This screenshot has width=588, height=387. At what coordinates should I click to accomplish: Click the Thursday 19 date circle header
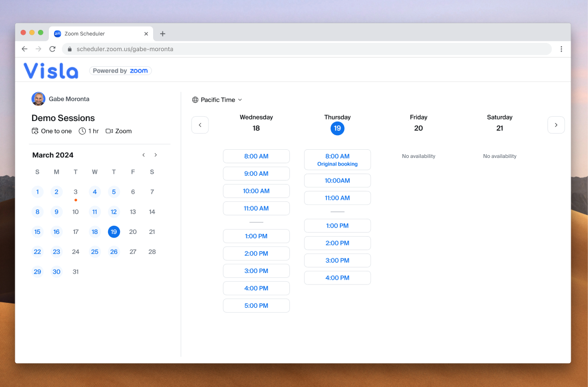click(338, 128)
